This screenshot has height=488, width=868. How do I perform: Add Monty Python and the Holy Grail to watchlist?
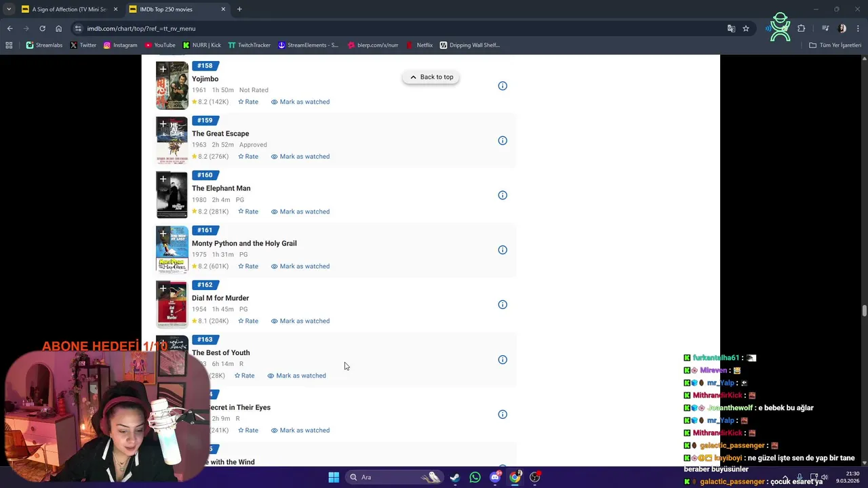click(x=163, y=234)
